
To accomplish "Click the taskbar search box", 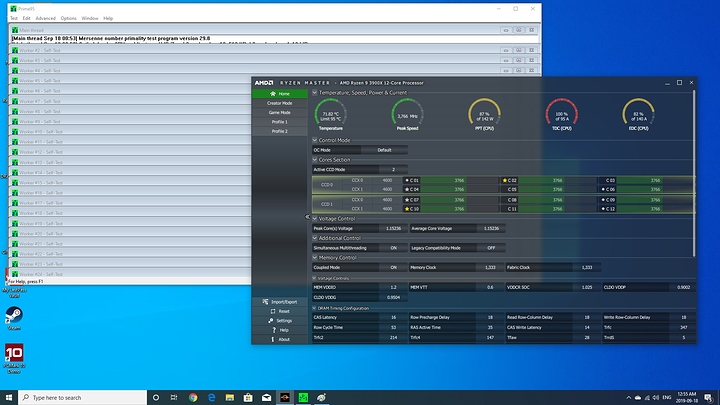I will (83, 398).
